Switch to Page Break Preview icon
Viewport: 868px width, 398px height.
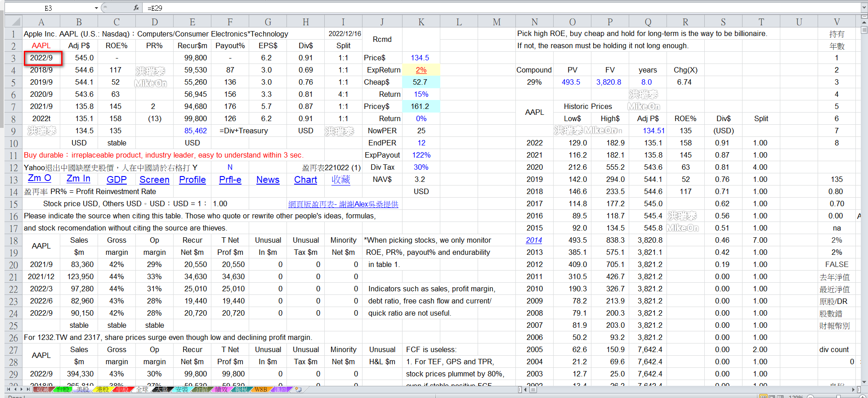[780, 397]
